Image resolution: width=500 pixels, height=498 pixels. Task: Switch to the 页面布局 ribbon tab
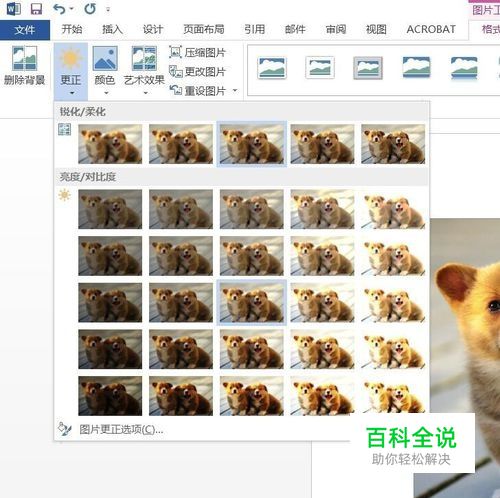[x=204, y=29]
